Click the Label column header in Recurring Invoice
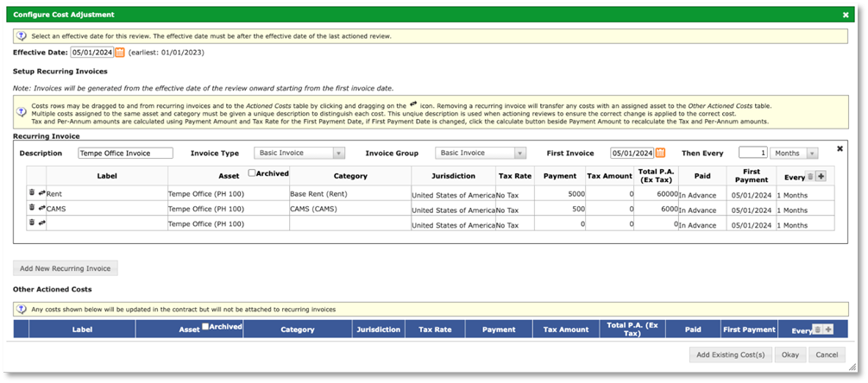The height and width of the screenshot is (383, 868). coord(107,176)
